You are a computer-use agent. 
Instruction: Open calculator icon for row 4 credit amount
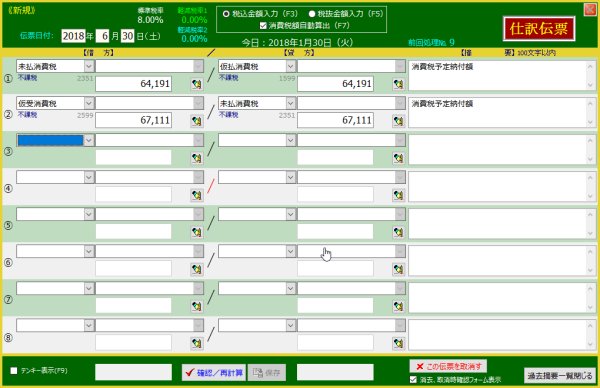click(x=398, y=195)
